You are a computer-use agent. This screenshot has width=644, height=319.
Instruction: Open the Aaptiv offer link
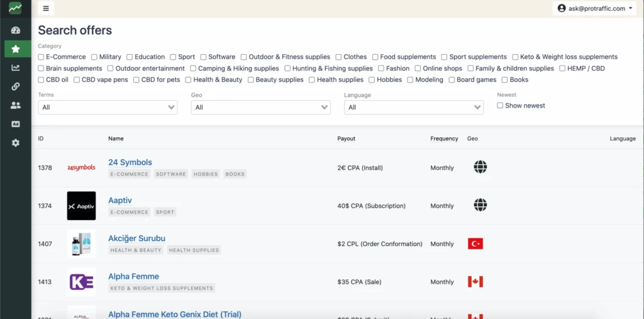120,201
